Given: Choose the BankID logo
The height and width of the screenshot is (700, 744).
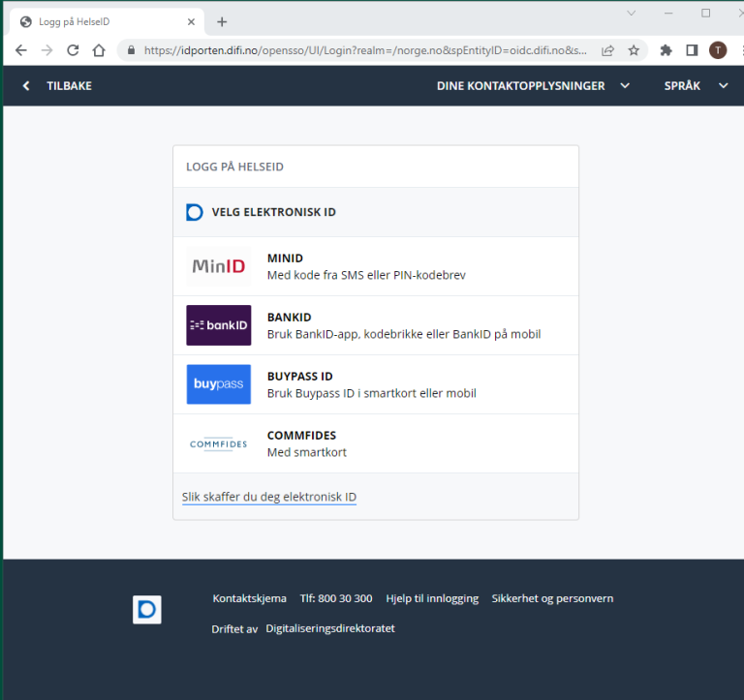Looking at the screenshot, I should (218, 325).
